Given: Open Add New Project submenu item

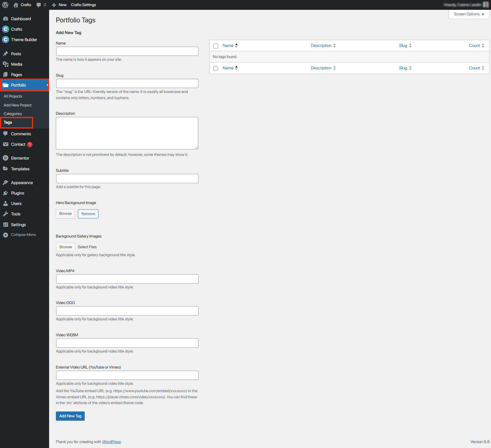Looking at the screenshot, I should tap(17, 105).
